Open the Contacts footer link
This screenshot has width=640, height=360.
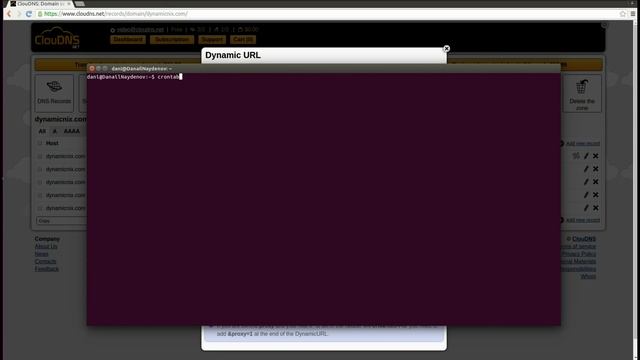tap(45, 261)
